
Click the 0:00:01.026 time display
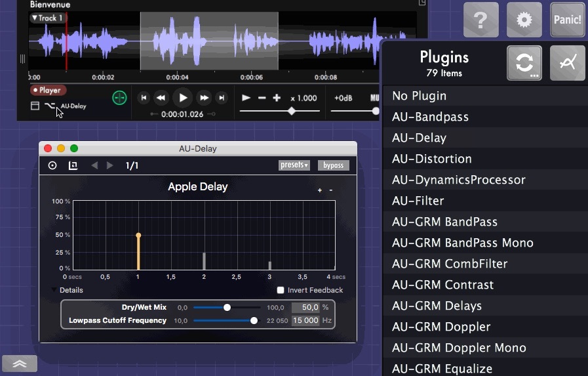tap(182, 114)
